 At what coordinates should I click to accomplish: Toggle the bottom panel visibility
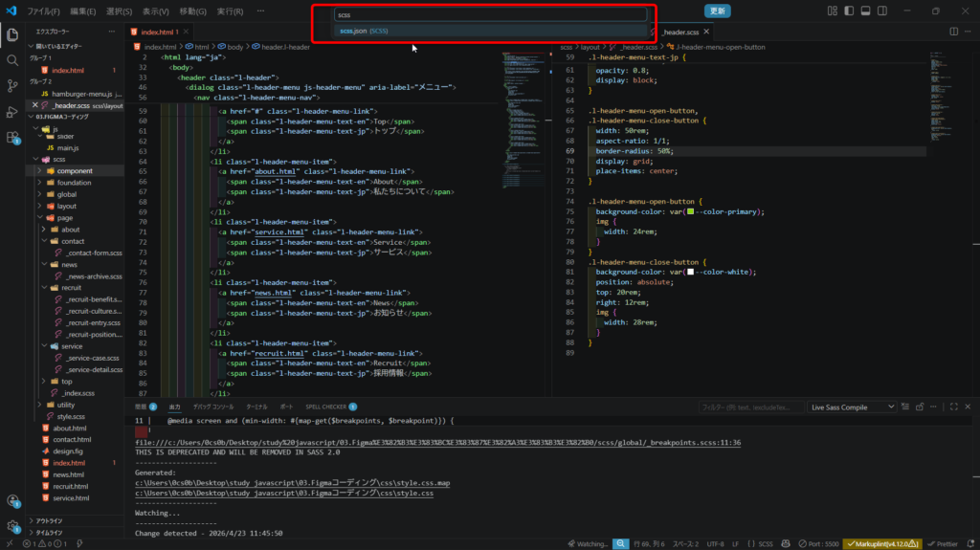tap(865, 11)
